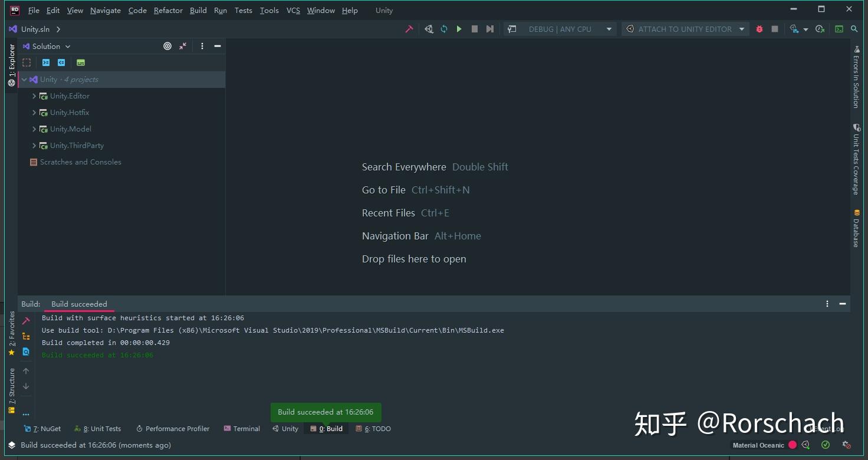Open the Database side panel
This screenshot has height=460, width=868.
(x=856, y=228)
